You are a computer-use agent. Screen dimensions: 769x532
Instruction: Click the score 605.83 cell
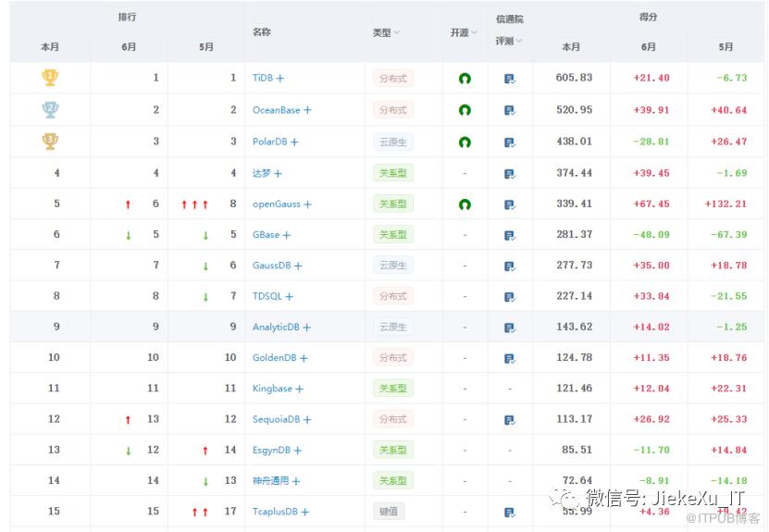point(574,78)
